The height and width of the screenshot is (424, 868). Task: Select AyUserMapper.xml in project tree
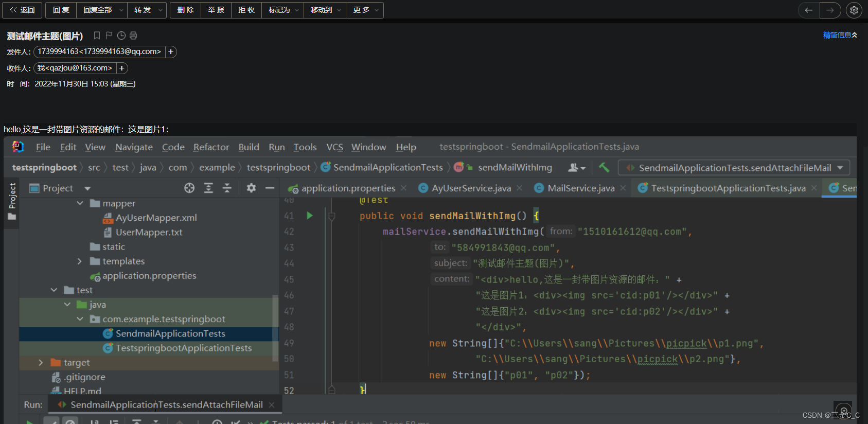[150, 218]
